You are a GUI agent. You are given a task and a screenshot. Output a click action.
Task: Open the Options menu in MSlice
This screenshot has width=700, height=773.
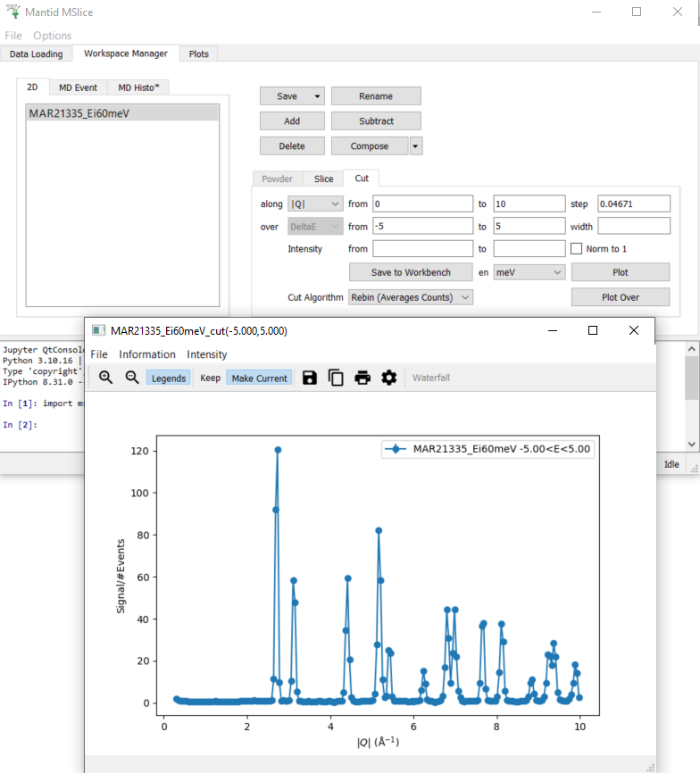(x=53, y=36)
